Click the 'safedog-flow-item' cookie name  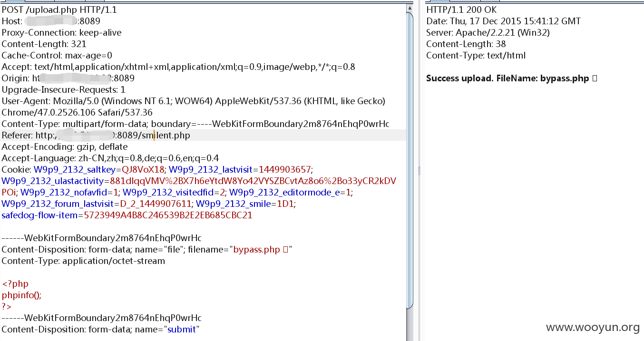pyautogui.click(x=40, y=215)
